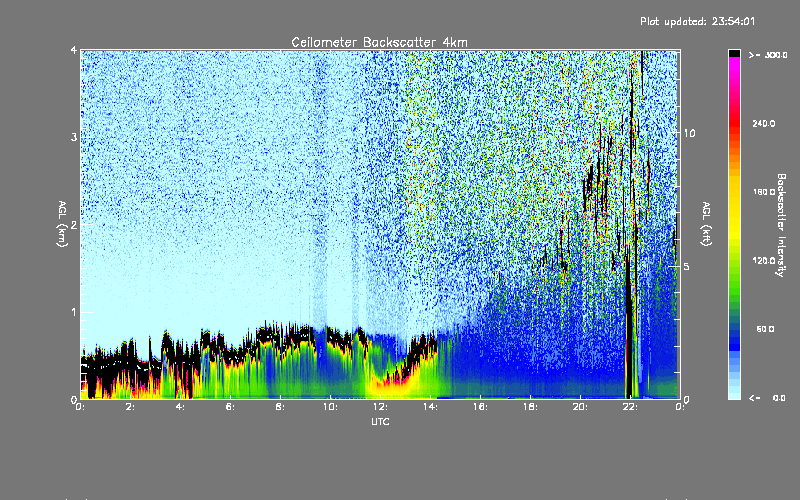Click the '120.0' colorbar label

(x=763, y=261)
